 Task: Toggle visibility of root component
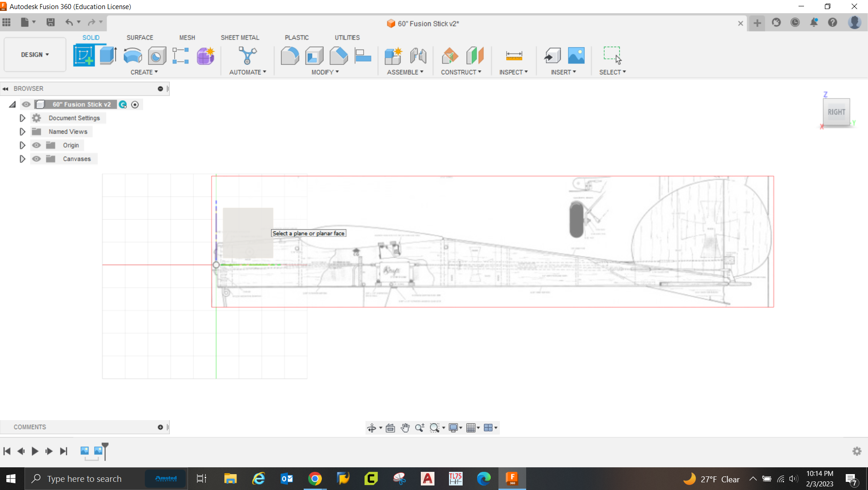26,104
